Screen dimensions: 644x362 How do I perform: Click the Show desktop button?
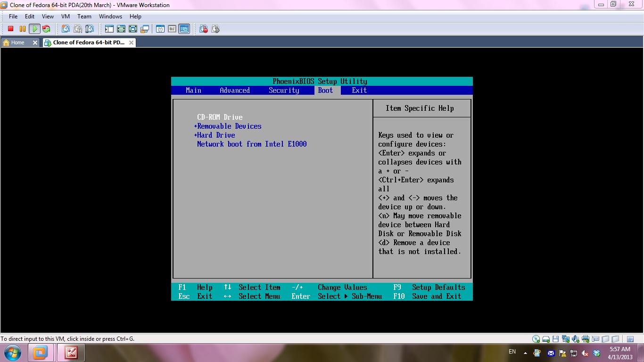point(641,353)
